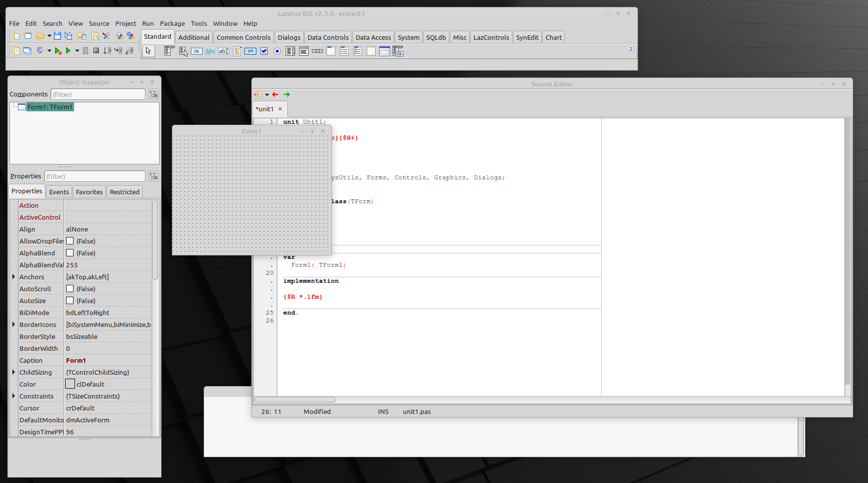
Task: Toggle the AutoScroll checkbox
Action: (x=70, y=289)
